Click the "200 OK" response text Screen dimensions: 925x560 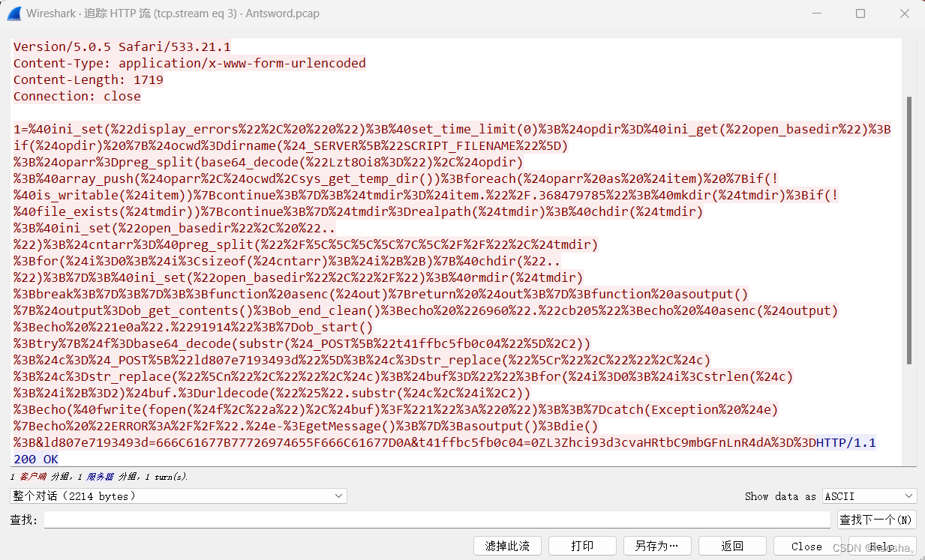pyautogui.click(x=36, y=459)
